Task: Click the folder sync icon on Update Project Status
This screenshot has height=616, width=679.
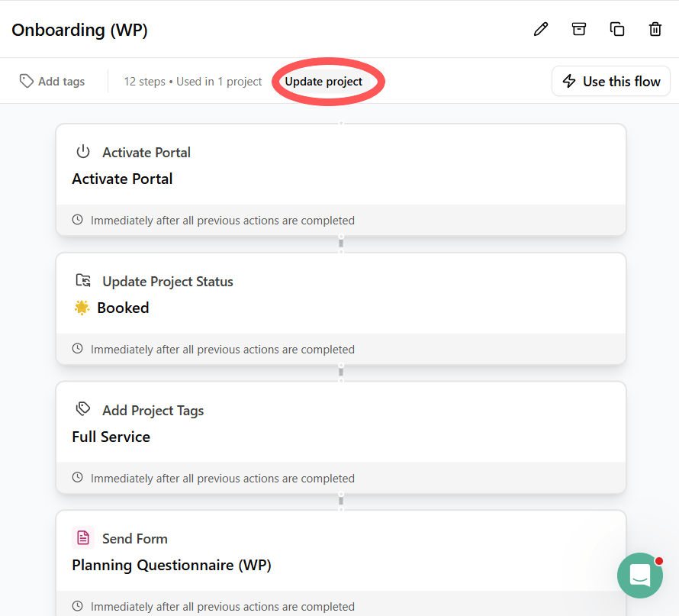Action: [82, 281]
